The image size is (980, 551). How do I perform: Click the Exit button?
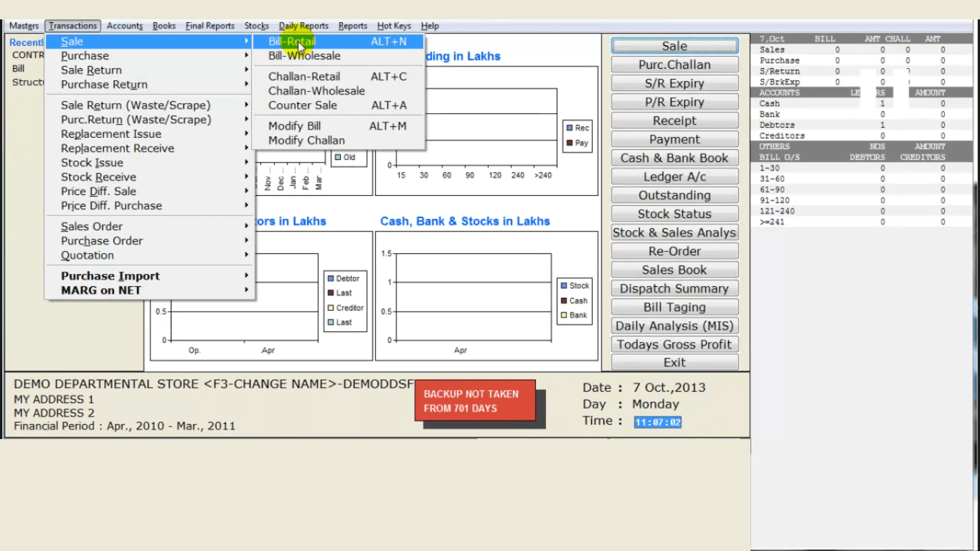(674, 362)
